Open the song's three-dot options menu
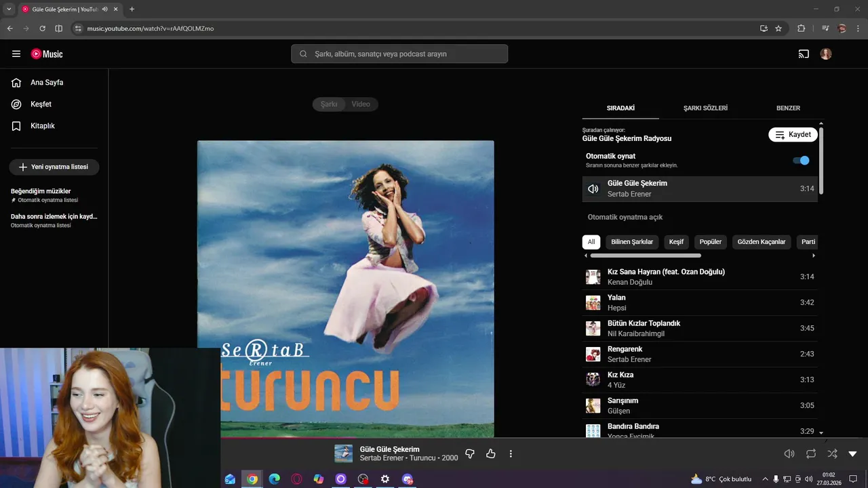Screen dimensions: 868x488 [x=511, y=453]
